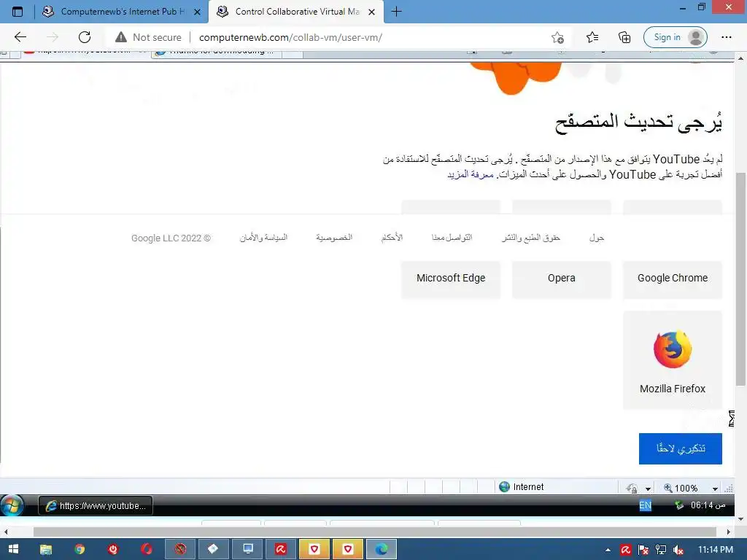Click the Windows 10 Start button
Image resolution: width=747 pixels, height=560 pixels.
13,549
